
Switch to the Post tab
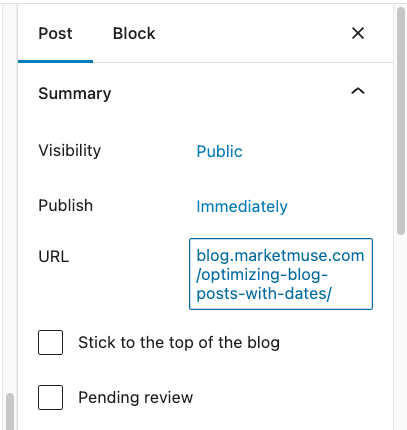[x=55, y=34]
